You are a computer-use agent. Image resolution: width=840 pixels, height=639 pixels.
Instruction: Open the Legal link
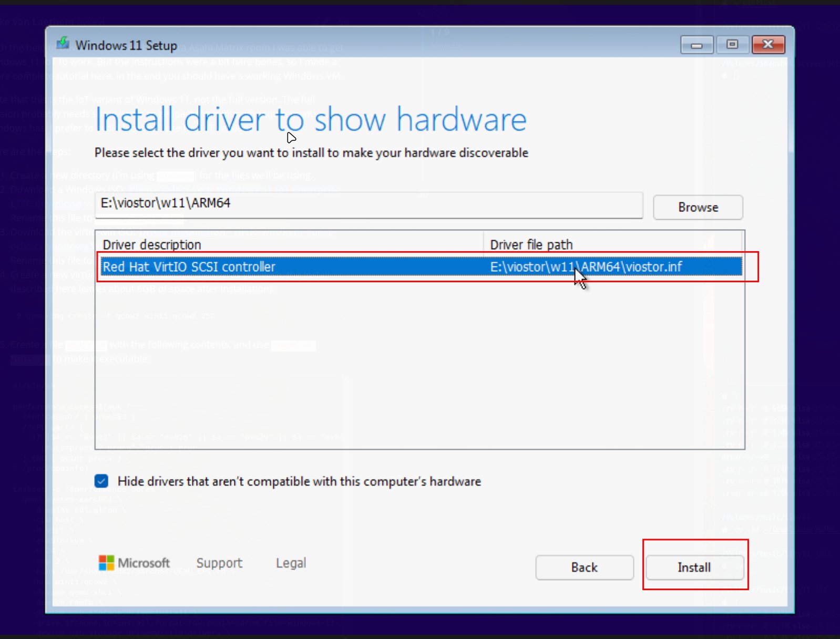coord(291,563)
